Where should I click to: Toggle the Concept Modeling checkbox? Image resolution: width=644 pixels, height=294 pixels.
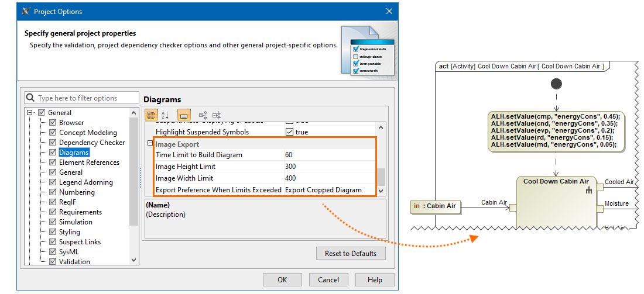[x=53, y=133]
